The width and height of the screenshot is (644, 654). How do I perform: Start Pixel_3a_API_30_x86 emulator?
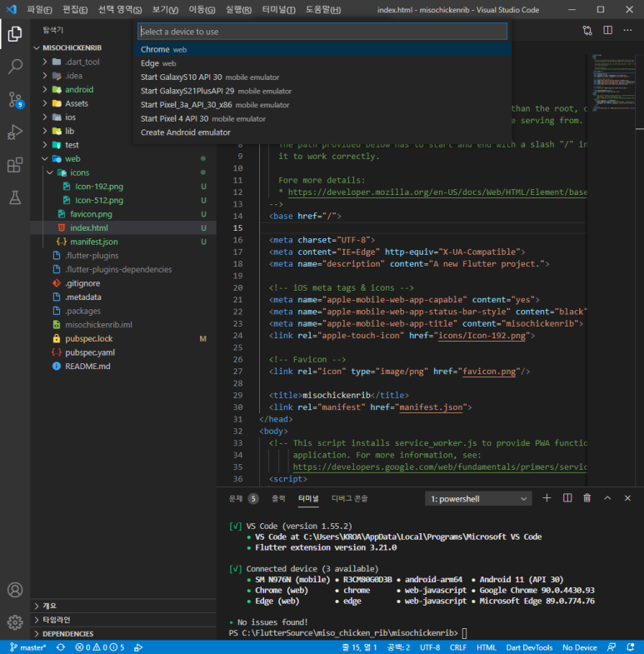(x=322, y=105)
